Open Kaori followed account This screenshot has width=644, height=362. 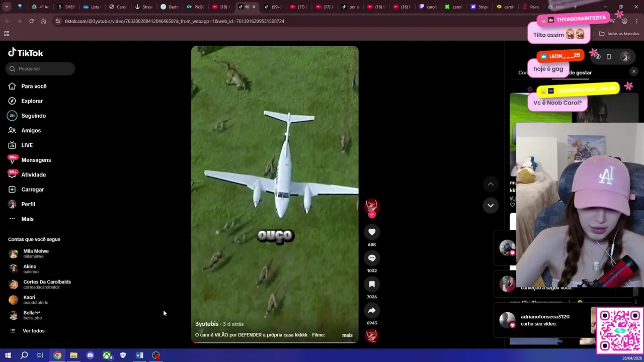pyautogui.click(x=35, y=300)
